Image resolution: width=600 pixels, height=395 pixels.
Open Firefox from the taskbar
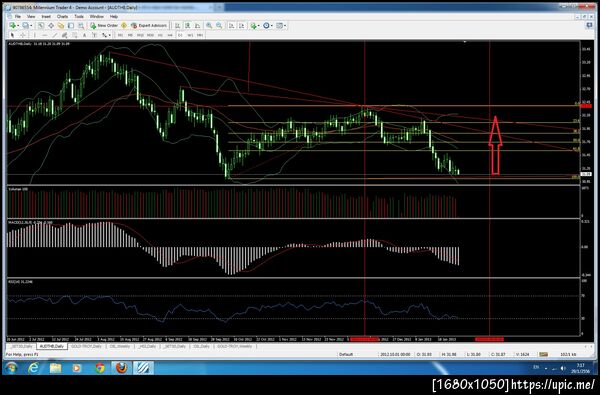(x=122, y=368)
